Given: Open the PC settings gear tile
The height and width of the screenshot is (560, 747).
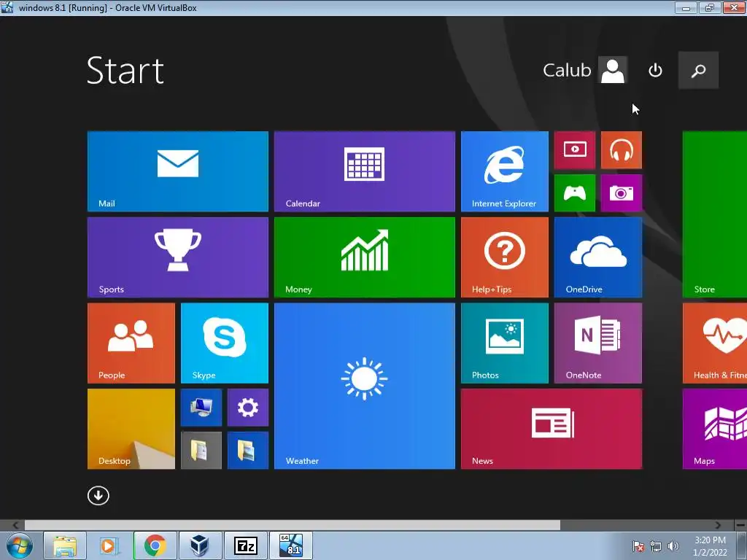Looking at the screenshot, I should pyautogui.click(x=248, y=408).
